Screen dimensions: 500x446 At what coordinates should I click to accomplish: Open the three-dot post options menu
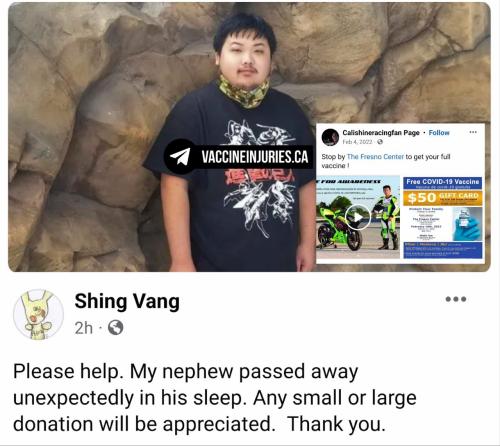(x=456, y=299)
